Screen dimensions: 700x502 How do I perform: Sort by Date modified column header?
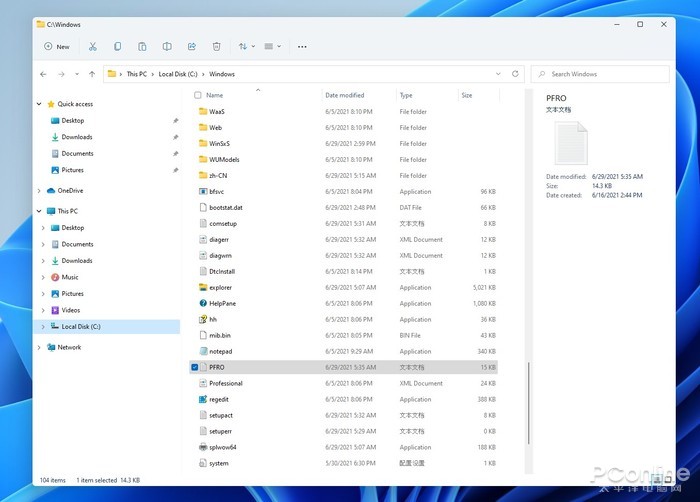345,95
